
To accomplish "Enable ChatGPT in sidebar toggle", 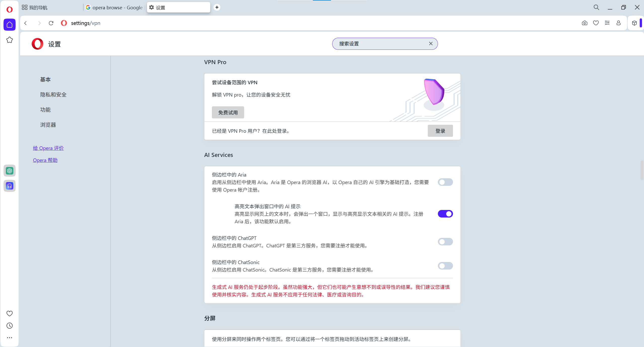I will pyautogui.click(x=445, y=242).
